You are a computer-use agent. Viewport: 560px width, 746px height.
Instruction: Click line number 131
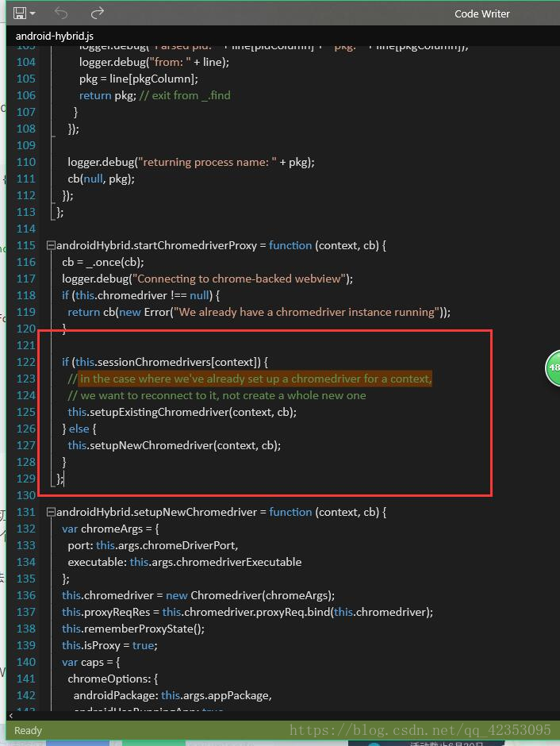point(26,512)
